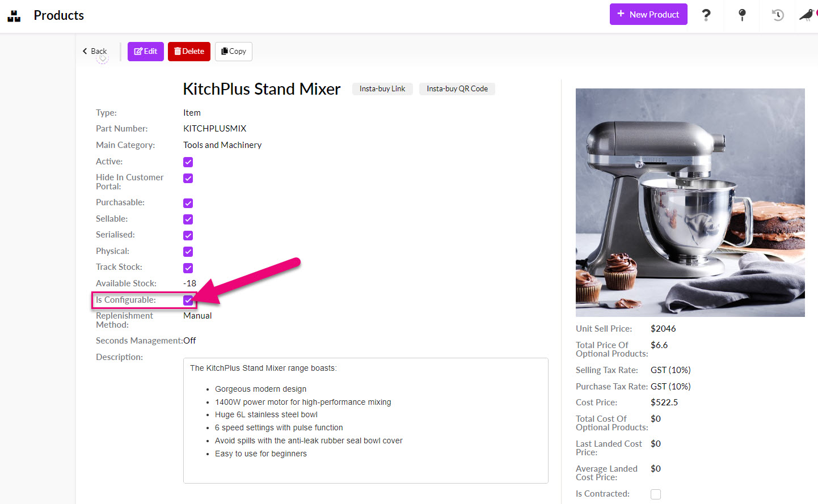Click the Unit Sell Price value $2046
Screen dimensions: 818x504
click(x=663, y=329)
